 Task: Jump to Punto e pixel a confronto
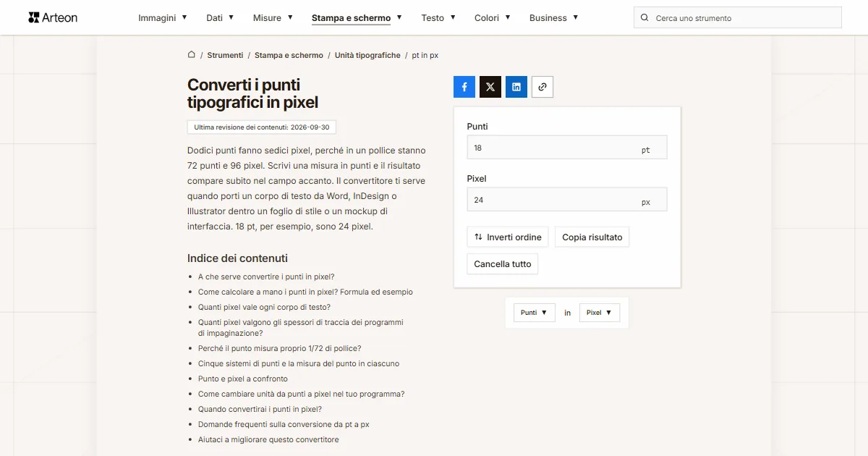coord(243,379)
